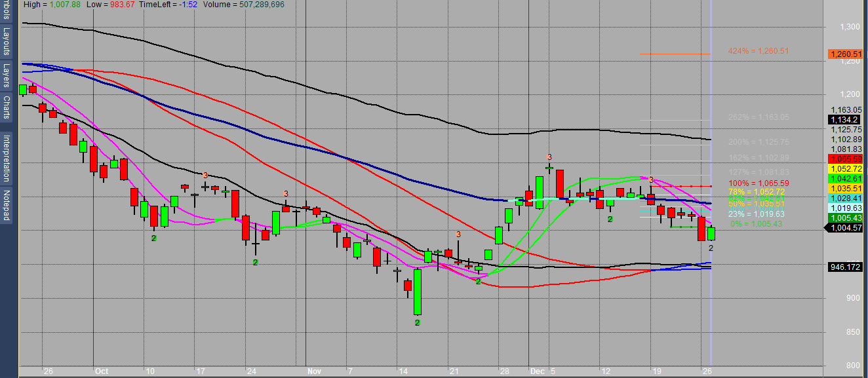Select the 262% = 1,163.05 Fibonacci level
The image size is (868, 378).
[x=758, y=117]
